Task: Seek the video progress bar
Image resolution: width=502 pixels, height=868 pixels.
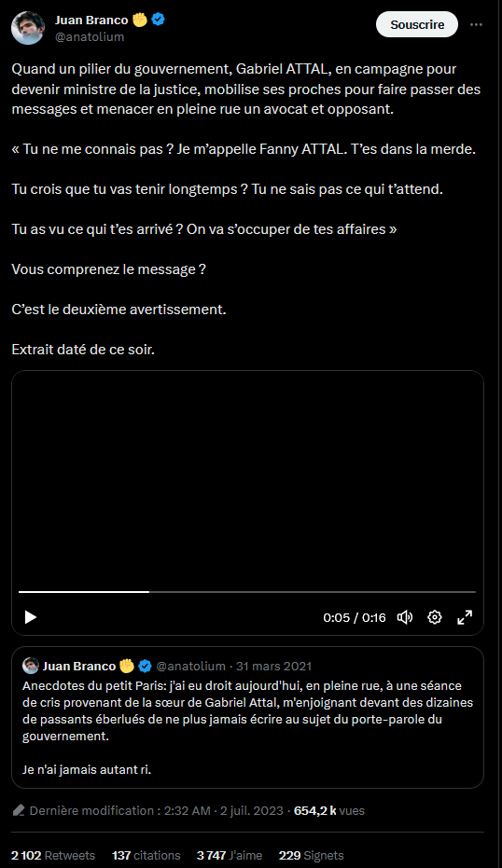Action: (x=247, y=592)
